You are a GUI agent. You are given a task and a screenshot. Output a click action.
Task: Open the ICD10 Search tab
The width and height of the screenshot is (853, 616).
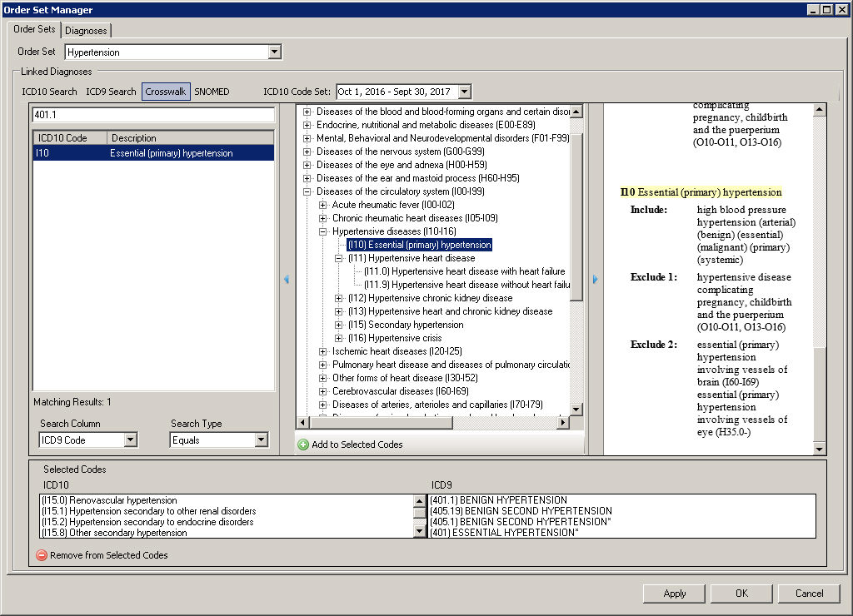[x=49, y=92]
